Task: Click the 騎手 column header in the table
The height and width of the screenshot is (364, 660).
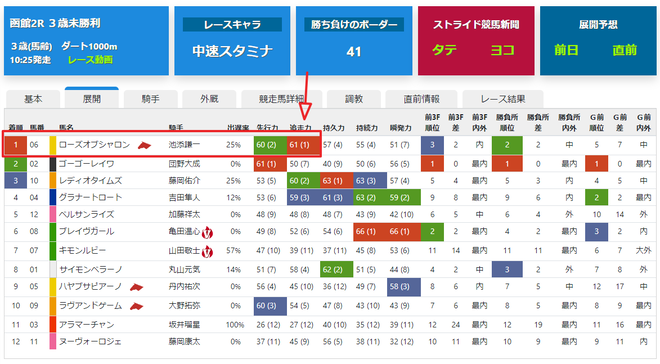Action: pos(176,128)
